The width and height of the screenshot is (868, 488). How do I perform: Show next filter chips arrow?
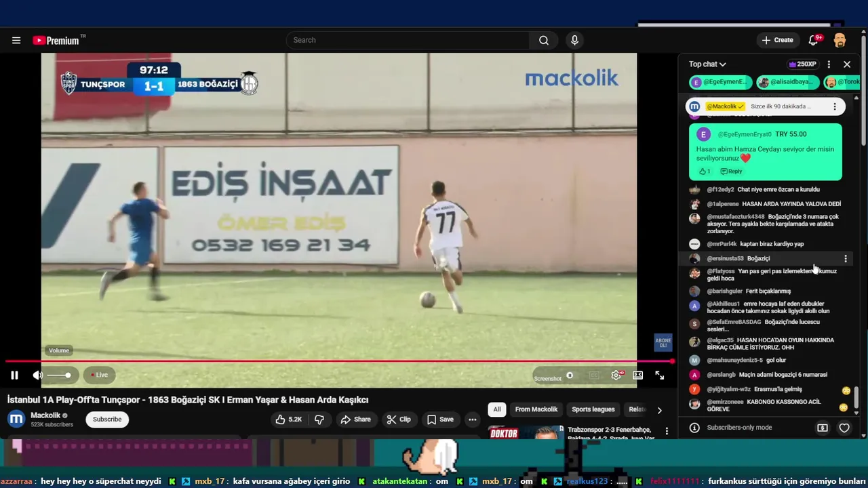point(659,410)
